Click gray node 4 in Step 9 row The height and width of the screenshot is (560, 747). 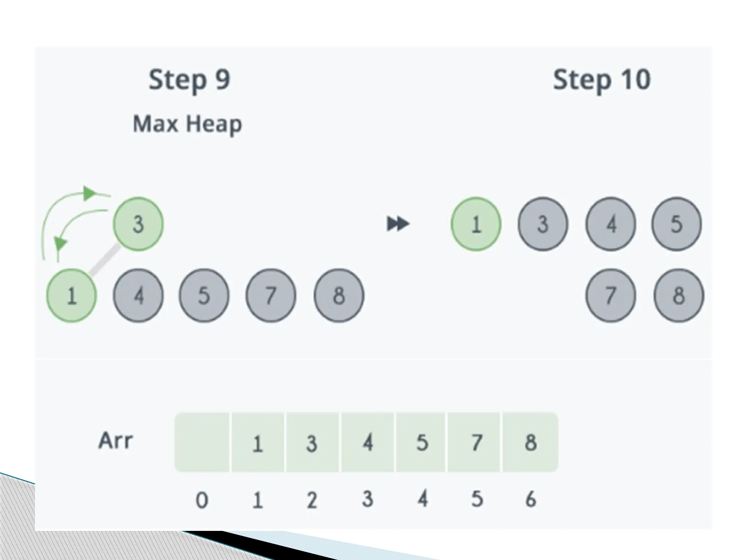pyautogui.click(x=138, y=295)
